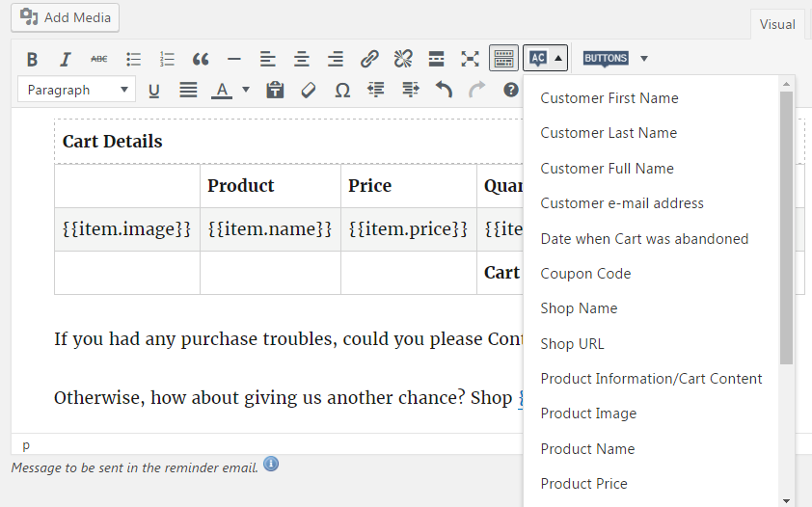This screenshot has height=507, width=812.
Task: Click the Cart Details heading
Action: coord(113,142)
